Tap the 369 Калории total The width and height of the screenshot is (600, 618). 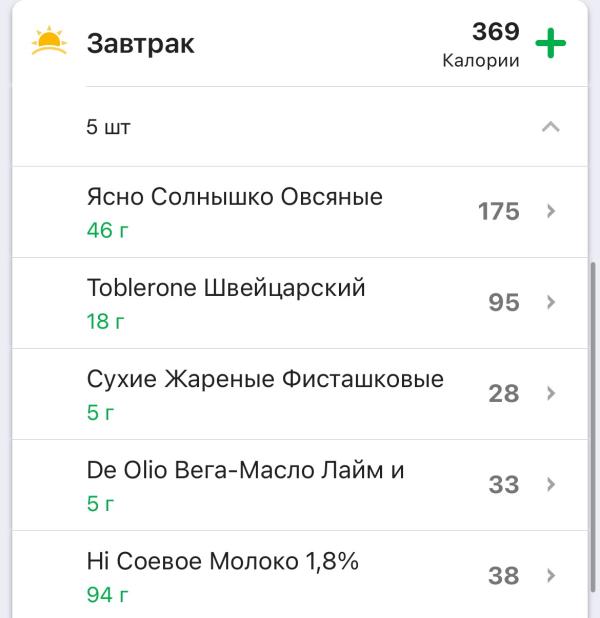click(481, 45)
